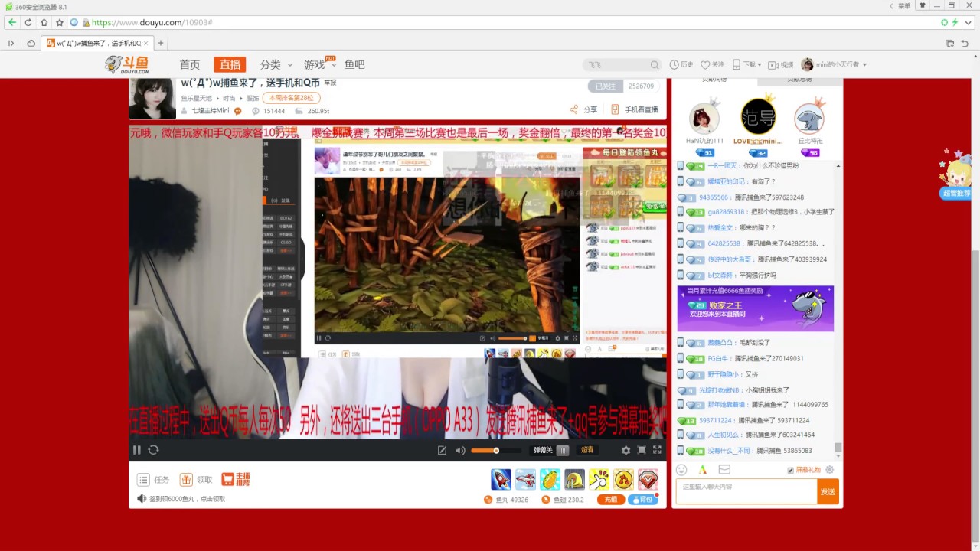
Task: Send the airplane gift
Action: (525, 479)
